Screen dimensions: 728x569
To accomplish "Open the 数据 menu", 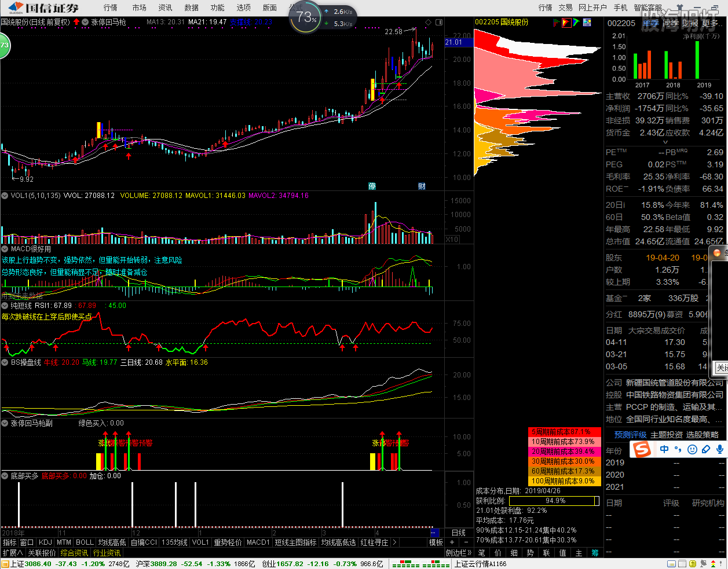I will pos(191,8).
